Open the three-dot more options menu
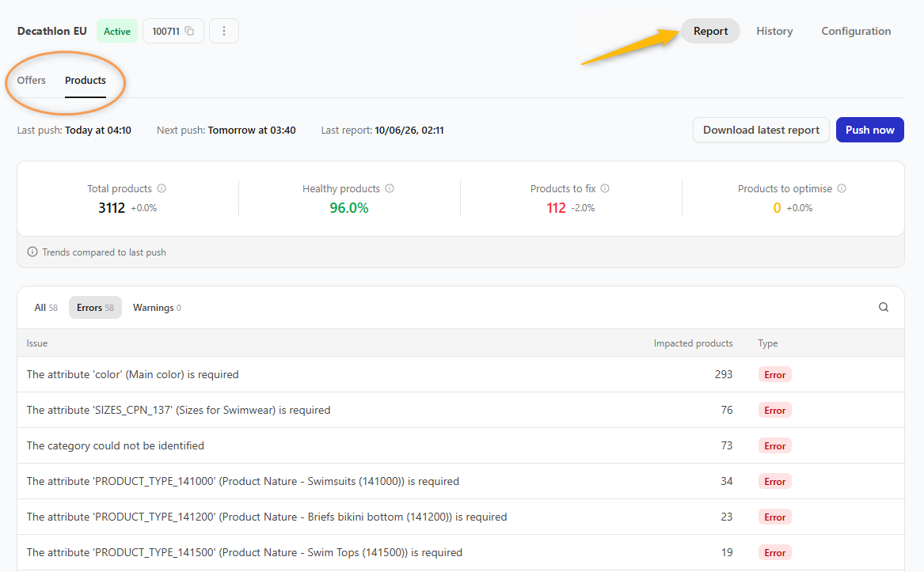The width and height of the screenshot is (924, 572). click(224, 31)
